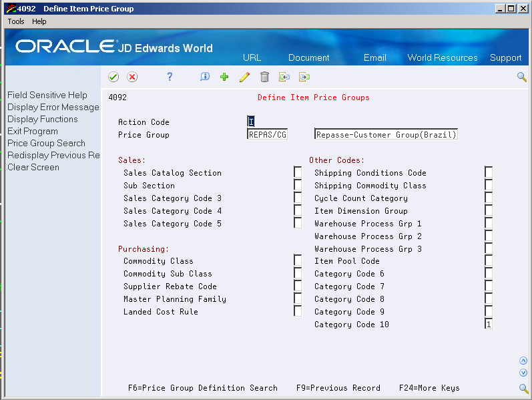Click the Sales Category Code 3 box
Screen dimensions: 532x400
[x=298, y=197]
